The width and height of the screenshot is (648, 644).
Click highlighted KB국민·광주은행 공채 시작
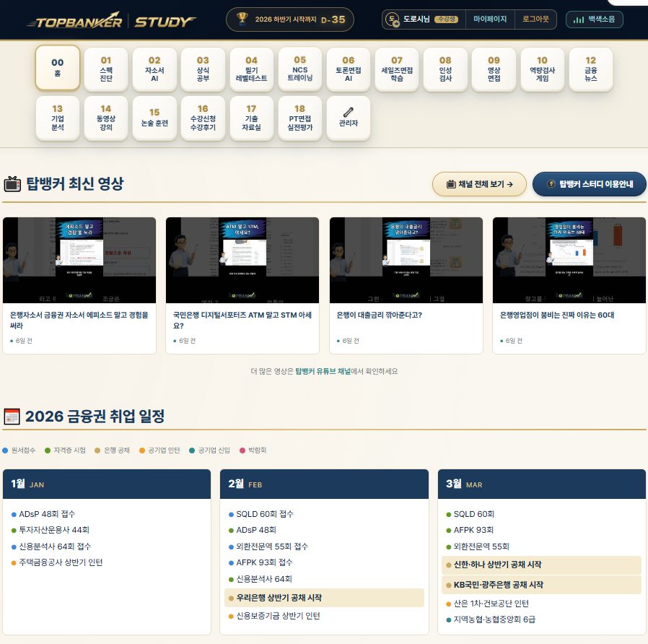pyautogui.click(x=541, y=585)
